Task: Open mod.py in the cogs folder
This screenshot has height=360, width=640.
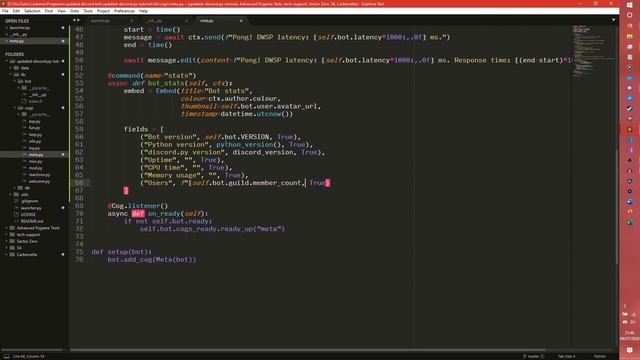Action: click(36, 168)
